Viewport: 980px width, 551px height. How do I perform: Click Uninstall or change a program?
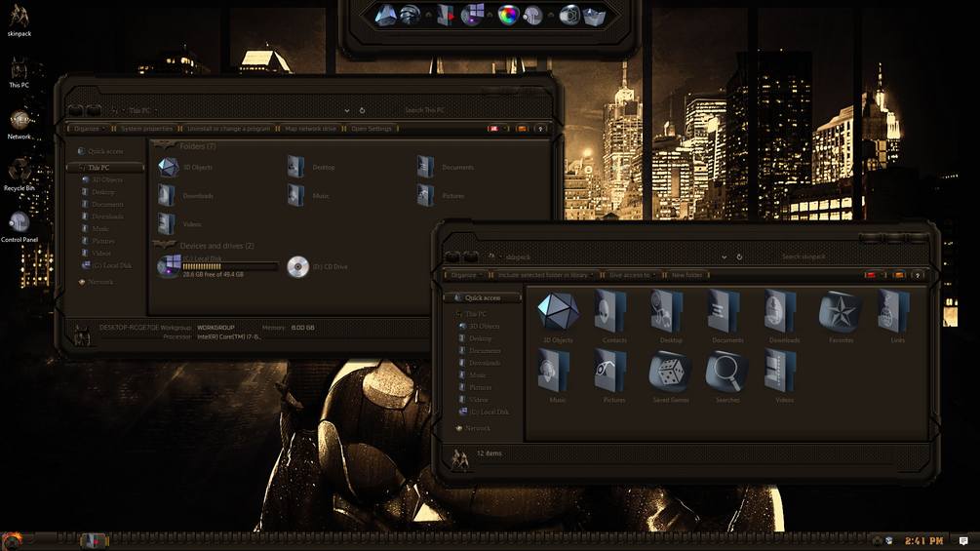[x=229, y=129]
